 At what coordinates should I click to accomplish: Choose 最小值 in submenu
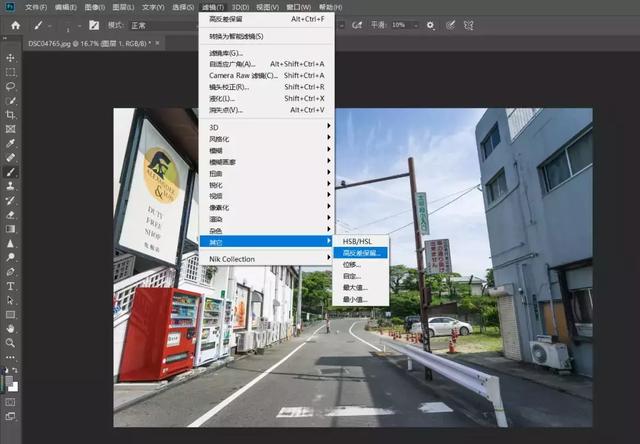pos(360,300)
